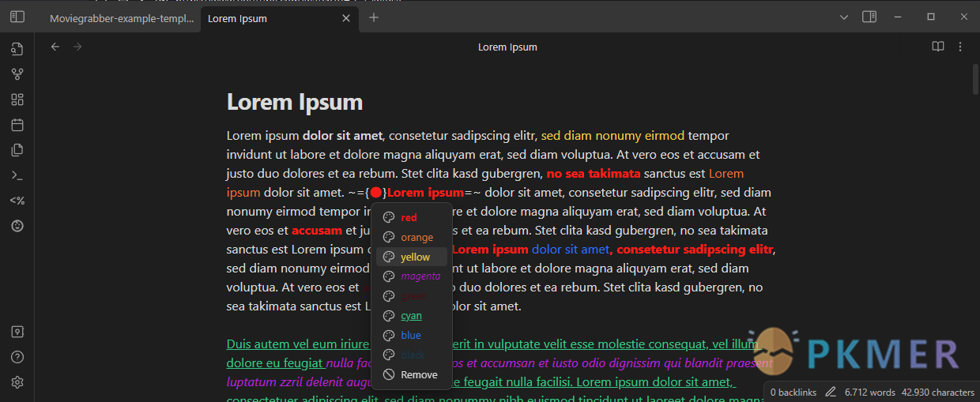Viewport: 980px width, 402px height.
Task: Click the red 'no sea takimata' text
Action: (594, 174)
